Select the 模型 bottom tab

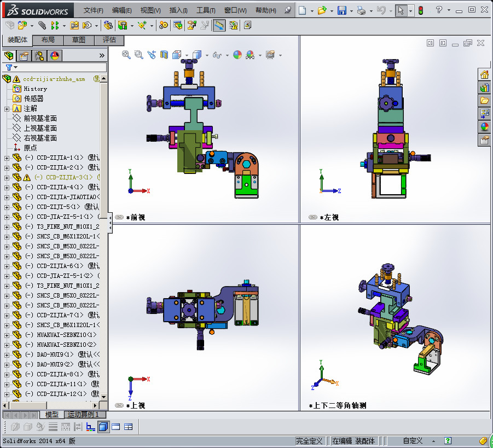[x=51, y=415]
